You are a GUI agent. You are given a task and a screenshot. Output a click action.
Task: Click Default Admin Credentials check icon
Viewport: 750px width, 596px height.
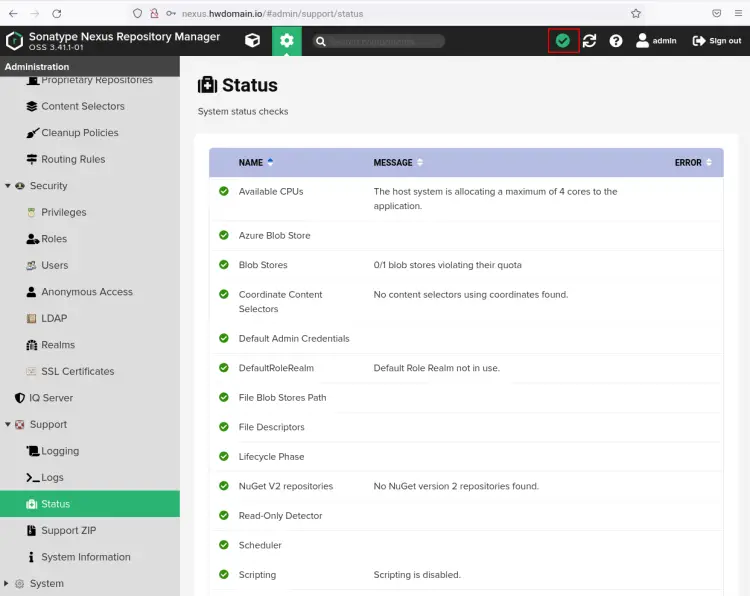tap(224, 338)
